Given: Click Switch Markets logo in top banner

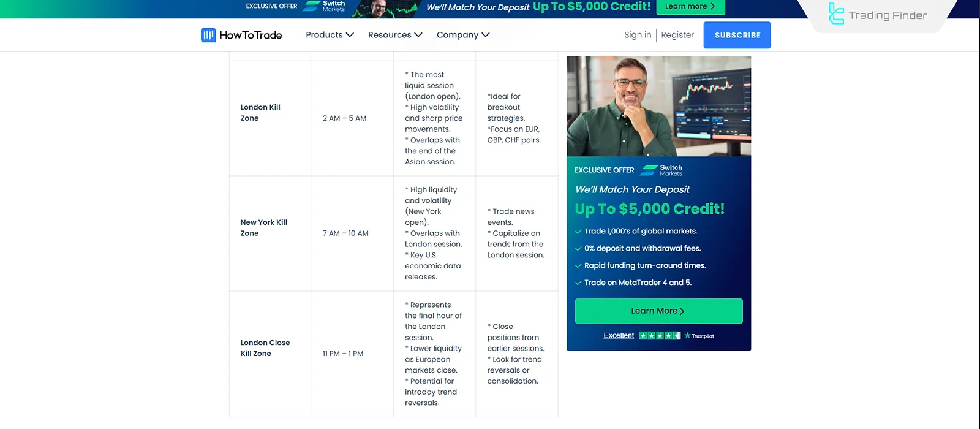Looking at the screenshot, I should coord(325,6).
